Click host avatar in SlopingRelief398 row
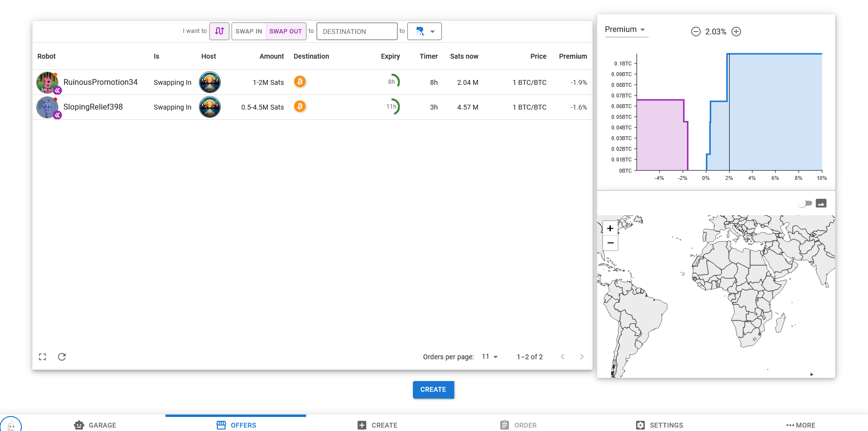The image size is (868, 431). 210,107
